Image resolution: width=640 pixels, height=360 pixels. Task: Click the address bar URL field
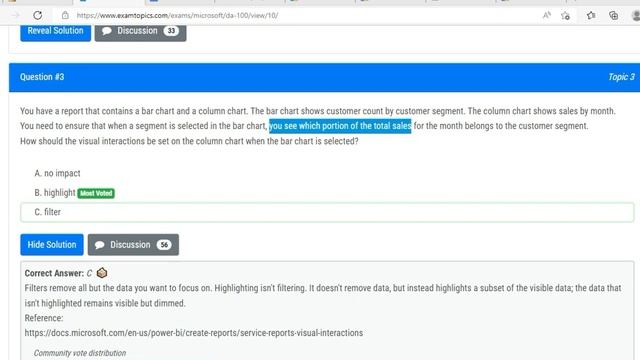[177, 16]
